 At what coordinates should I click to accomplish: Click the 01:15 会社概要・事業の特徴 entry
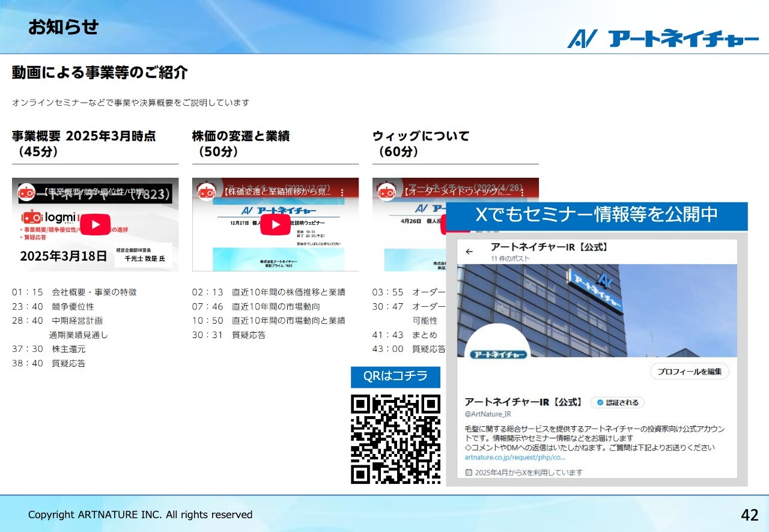pyautogui.click(x=74, y=292)
